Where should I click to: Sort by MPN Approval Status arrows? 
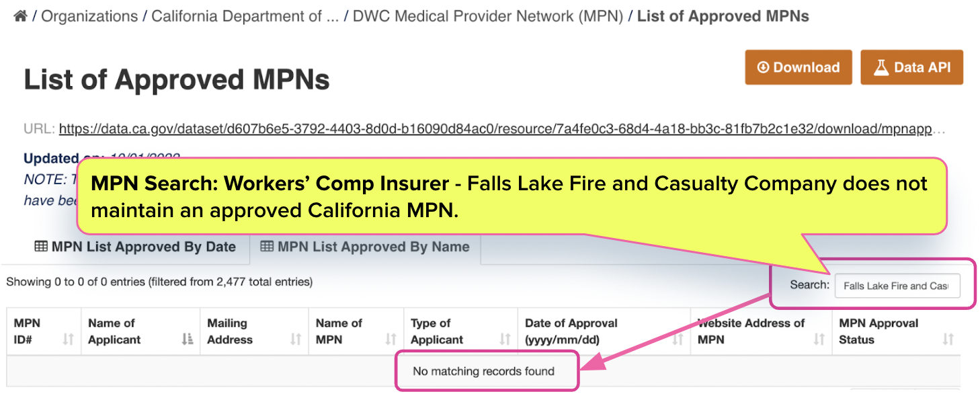[948, 340]
